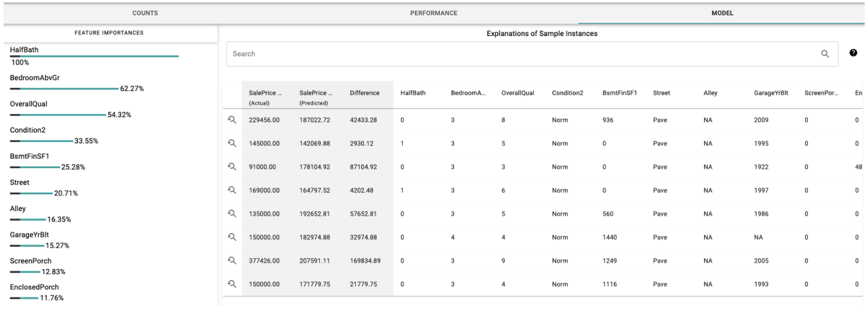Inspect explanation for row with actual 145000.00
This screenshot has height=315, width=868.
pyautogui.click(x=232, y=143)
